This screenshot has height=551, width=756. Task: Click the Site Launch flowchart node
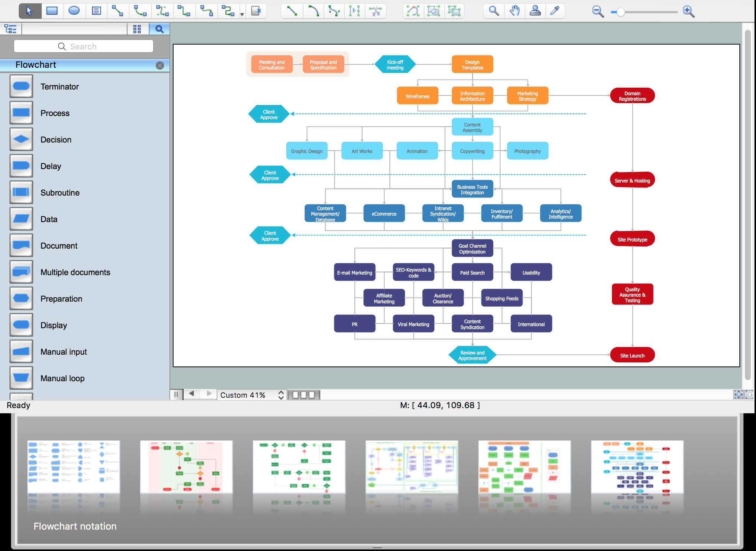(x=631, y=354)
